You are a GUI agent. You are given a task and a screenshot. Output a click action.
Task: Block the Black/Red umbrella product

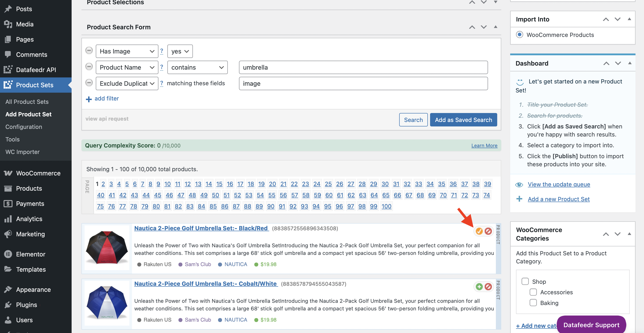(x=488, y=231)
